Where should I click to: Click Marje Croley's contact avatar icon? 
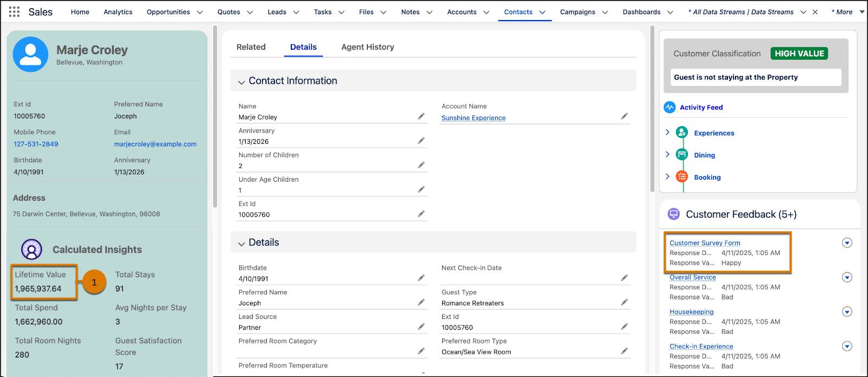point(30,54)
